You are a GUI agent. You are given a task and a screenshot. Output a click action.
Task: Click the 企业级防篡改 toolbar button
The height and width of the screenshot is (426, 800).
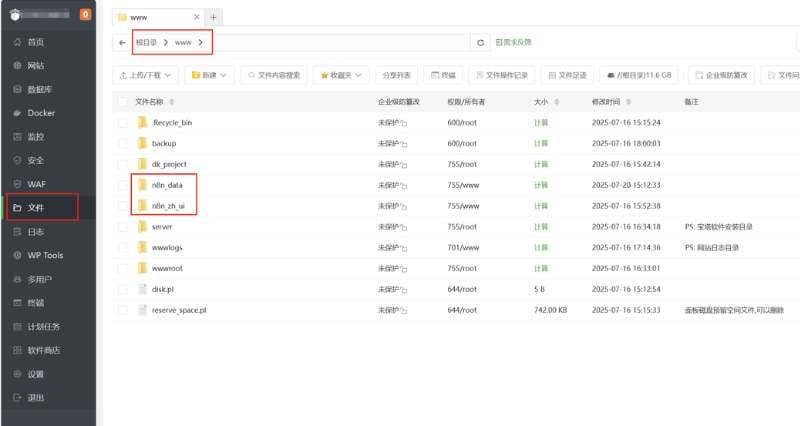[721, 75]
